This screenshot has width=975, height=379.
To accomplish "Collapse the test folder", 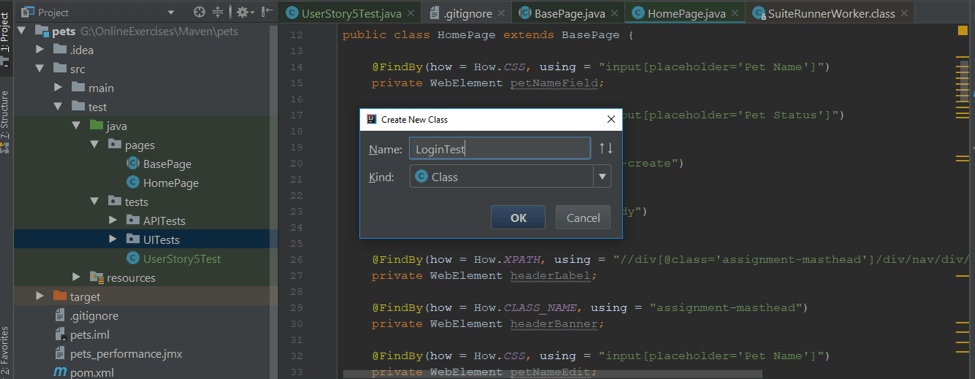I will point(58,106).
